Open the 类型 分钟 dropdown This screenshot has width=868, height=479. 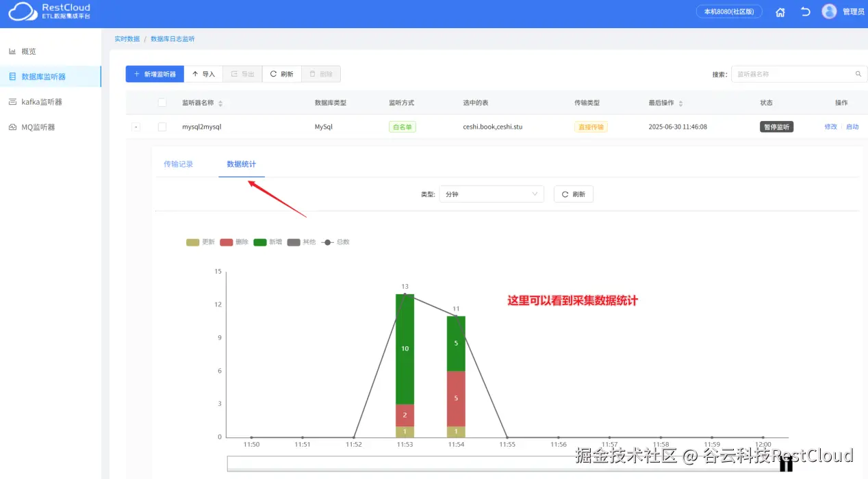492,194
